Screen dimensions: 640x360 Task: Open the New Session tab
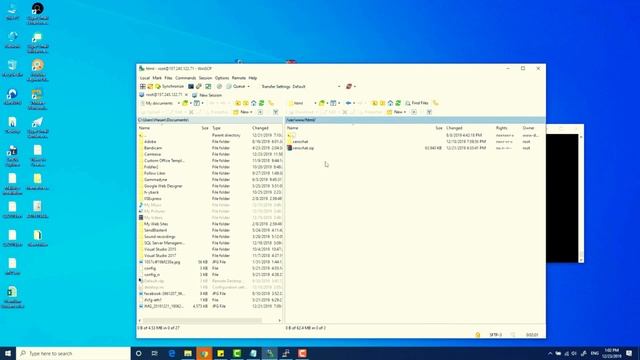(x=207, y=95)
